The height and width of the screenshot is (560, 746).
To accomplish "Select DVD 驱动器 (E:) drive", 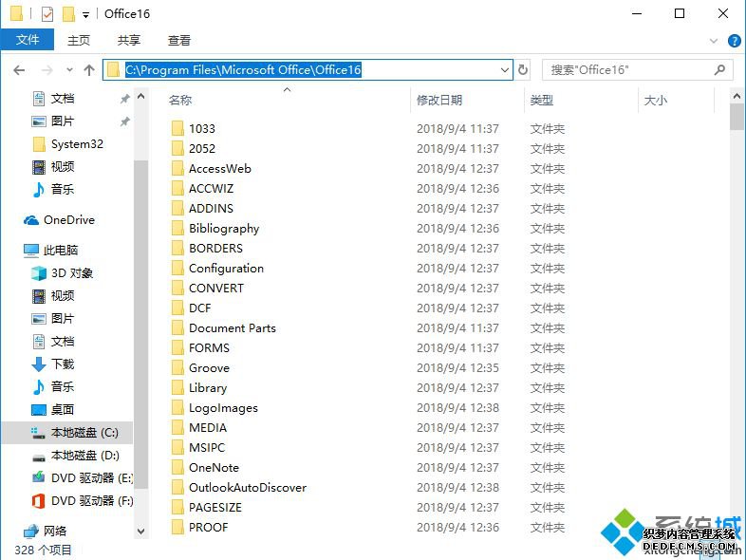I will (91, 478).
